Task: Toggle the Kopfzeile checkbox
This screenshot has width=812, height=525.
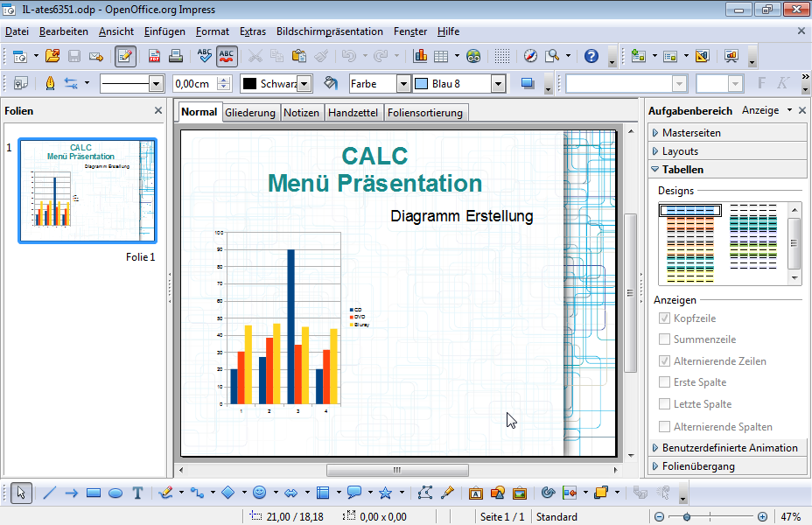Action: click(x=664, y=318)
